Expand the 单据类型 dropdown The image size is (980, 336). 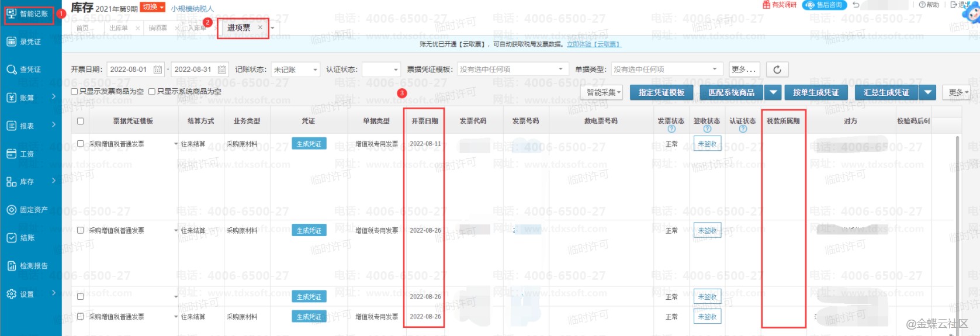[x=665, y=70]
